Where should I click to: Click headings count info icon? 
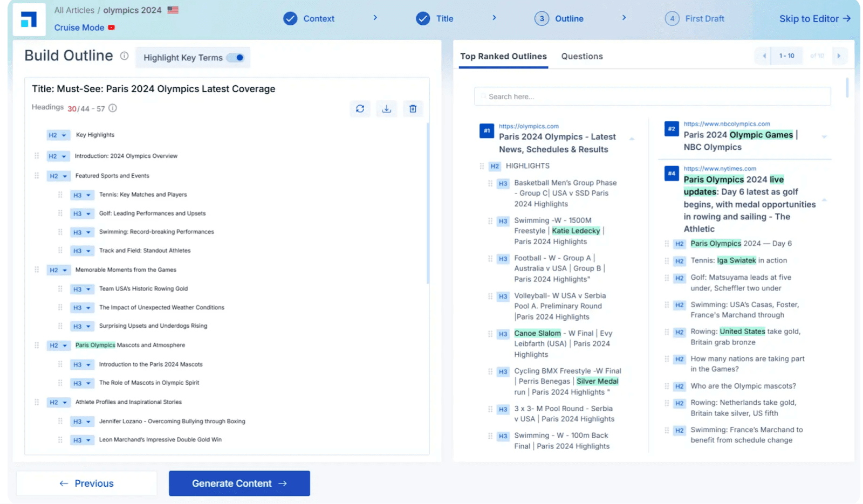coord(113,108)
